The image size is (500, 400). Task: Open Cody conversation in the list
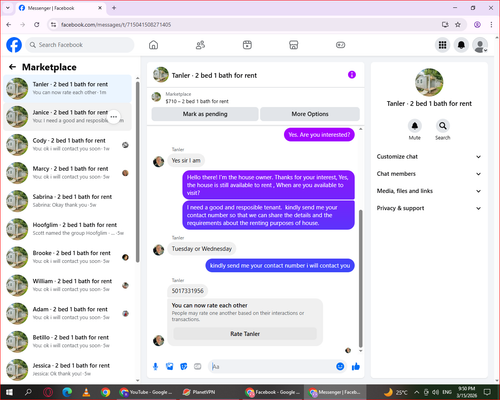coord(68,145)
